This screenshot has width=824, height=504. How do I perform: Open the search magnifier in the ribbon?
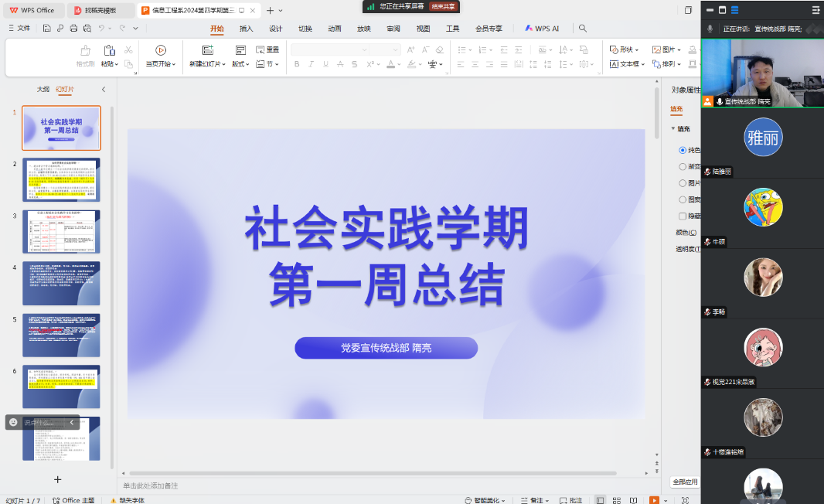(583, 29)
